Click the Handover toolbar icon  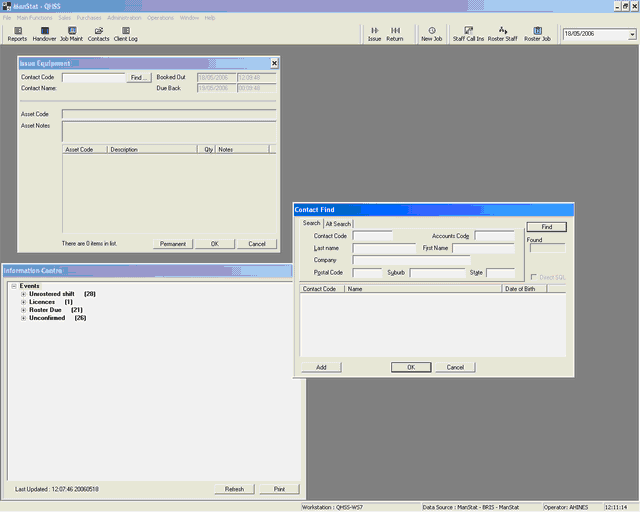click(x=44, y=33)
